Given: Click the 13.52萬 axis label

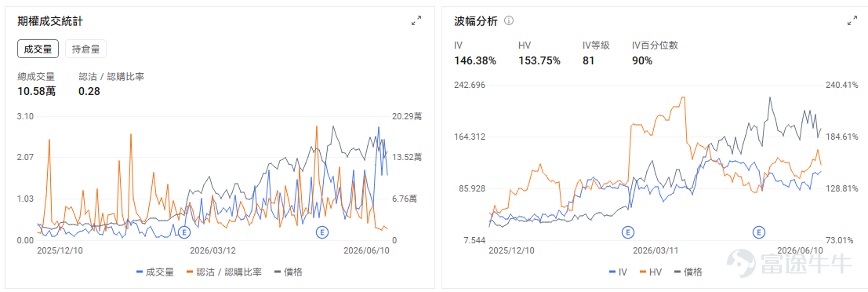Looking at the screenshot, I should coord(406,157).
